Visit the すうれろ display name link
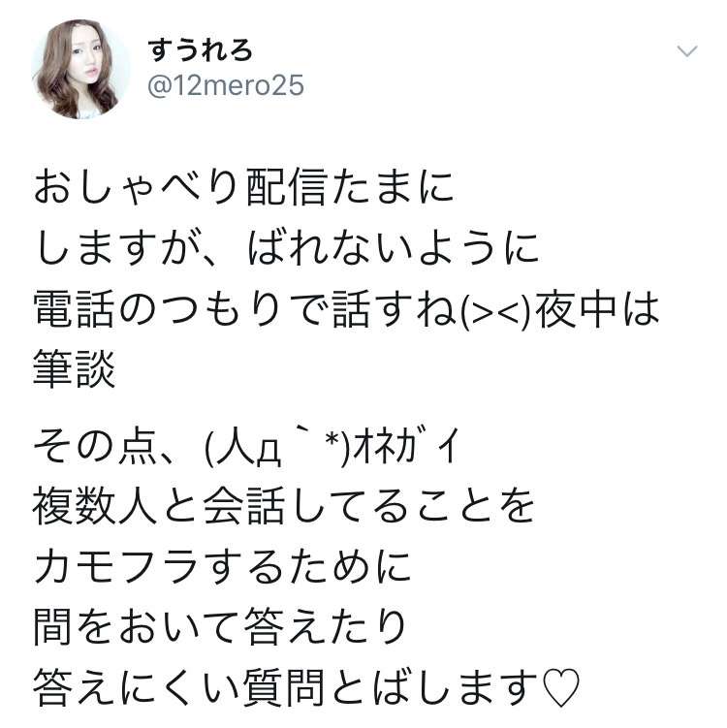The height and width of the screenshot is (728, 727). pos(200,50)
